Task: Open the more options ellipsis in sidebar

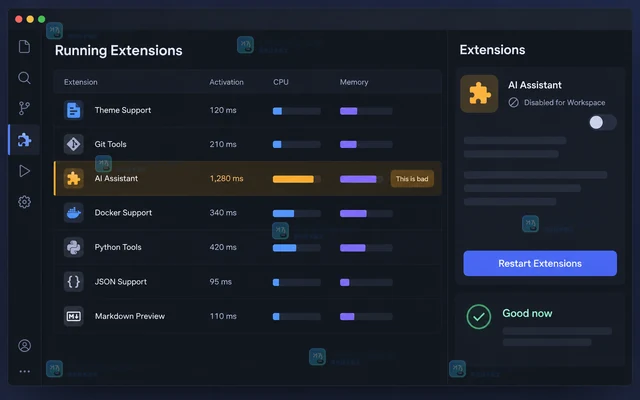Action: (x=24, y=371)
